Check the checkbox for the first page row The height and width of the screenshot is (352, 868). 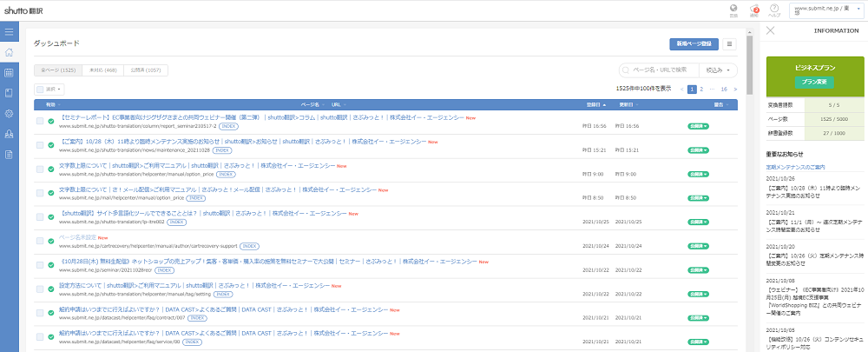coord(40,121)
